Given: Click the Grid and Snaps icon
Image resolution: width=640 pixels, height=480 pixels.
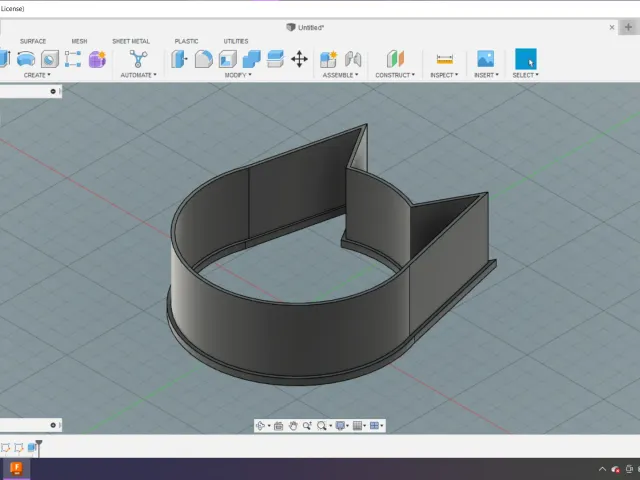Looking at the screenshot, I should click(357, 426).
